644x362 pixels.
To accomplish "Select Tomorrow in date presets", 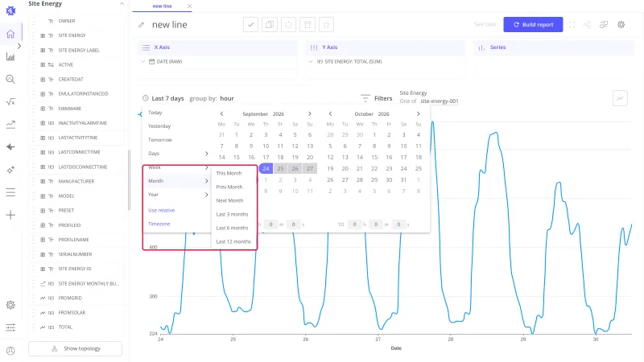I will pos(159,140).
